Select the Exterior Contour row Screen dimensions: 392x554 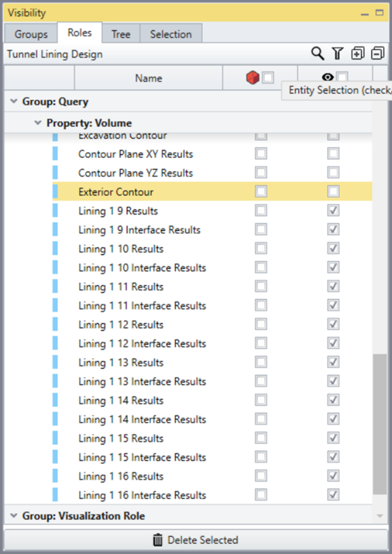click(212, 191)
